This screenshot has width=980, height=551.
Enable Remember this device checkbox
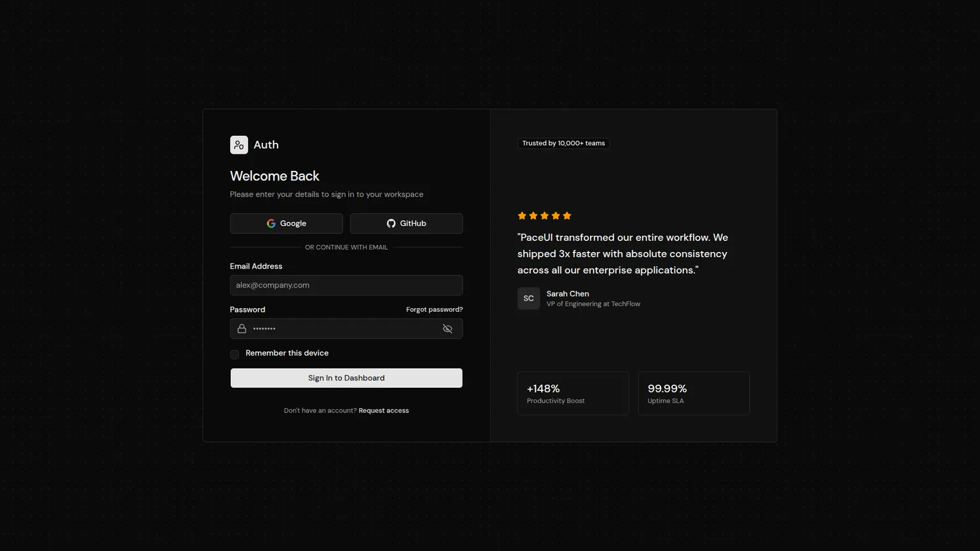click(235, 354)
